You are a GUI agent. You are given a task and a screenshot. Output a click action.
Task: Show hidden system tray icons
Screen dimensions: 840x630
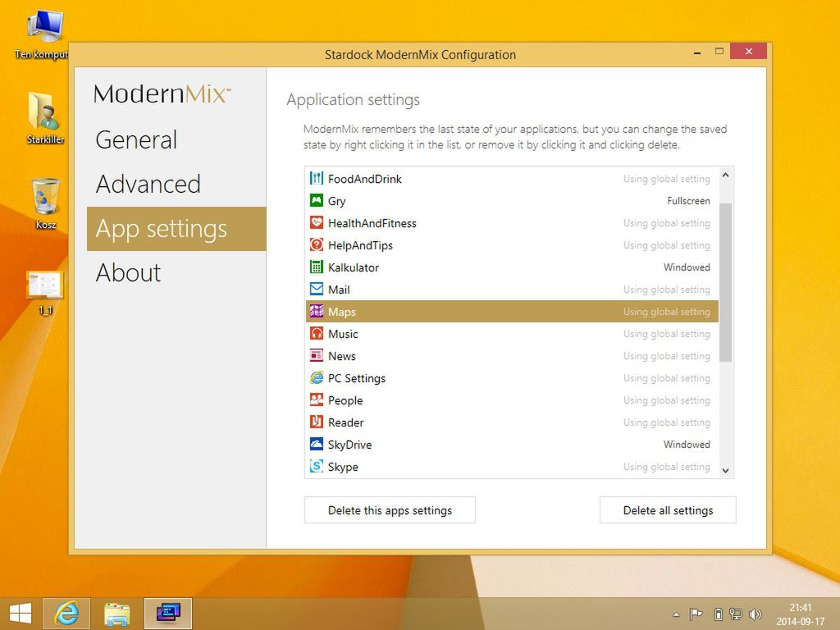pos(676,614)
